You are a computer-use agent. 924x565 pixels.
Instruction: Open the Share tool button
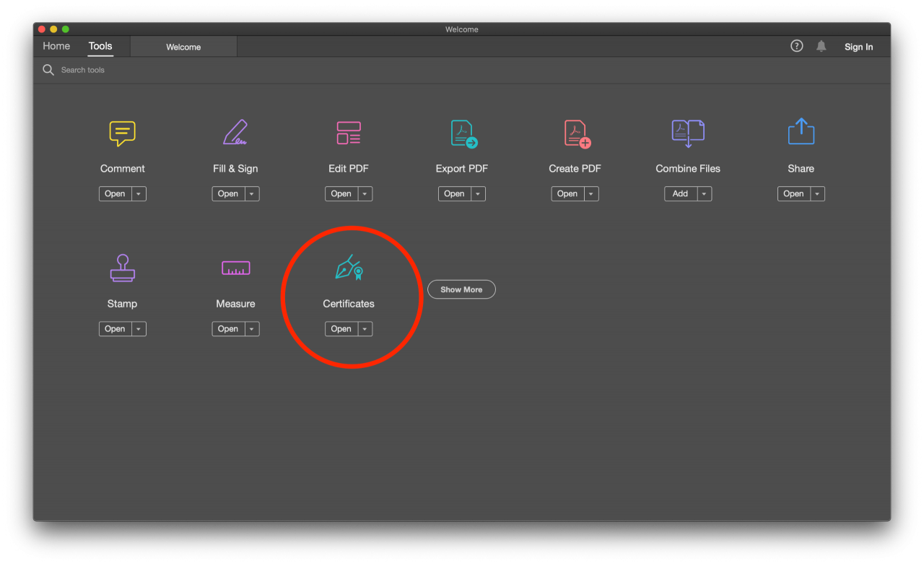click(x=793, y=194)
